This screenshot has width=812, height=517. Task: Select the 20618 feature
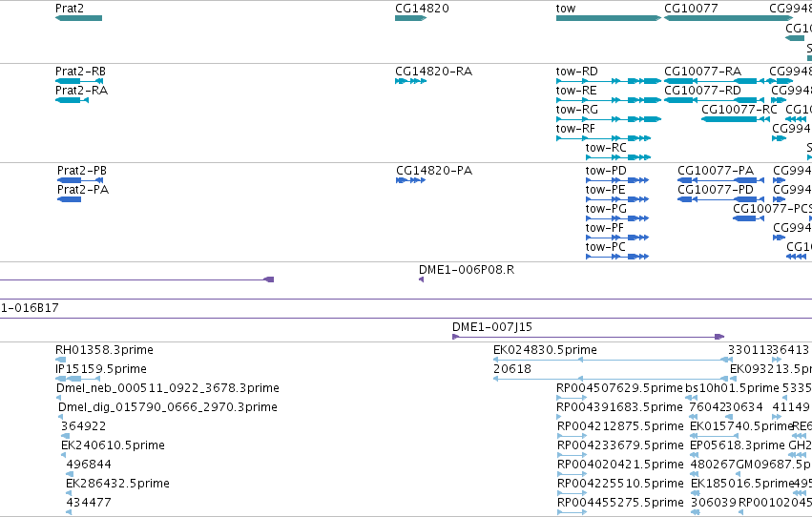click(611, 379)
